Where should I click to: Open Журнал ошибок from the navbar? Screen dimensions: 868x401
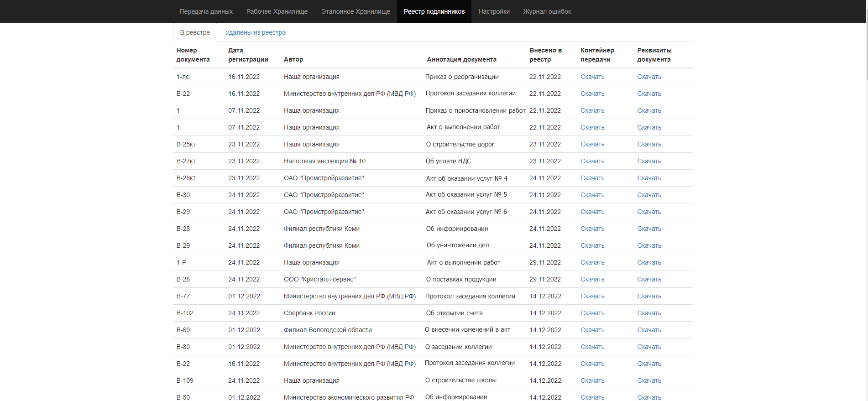click(547, 11)
